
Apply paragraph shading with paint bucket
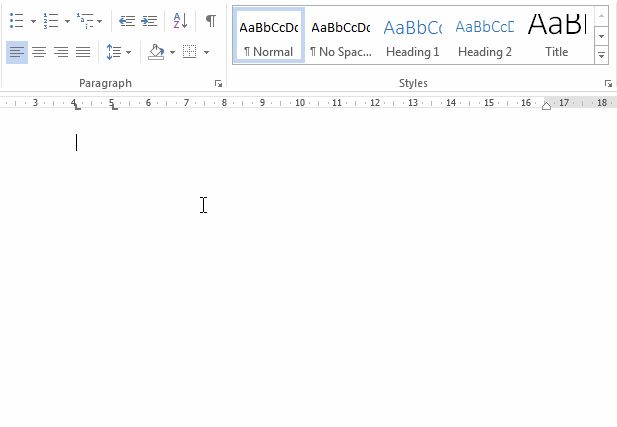[156, 52]
